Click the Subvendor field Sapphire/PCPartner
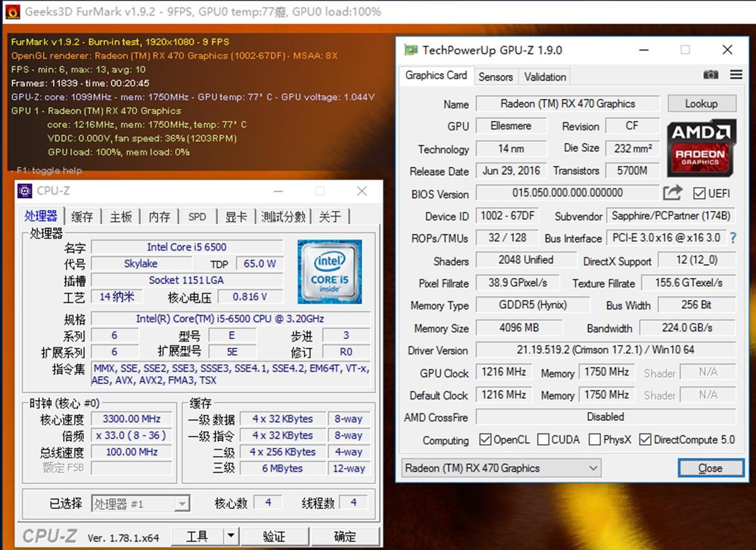The width and height of the screenshot is (756, 550). [671, 216]
